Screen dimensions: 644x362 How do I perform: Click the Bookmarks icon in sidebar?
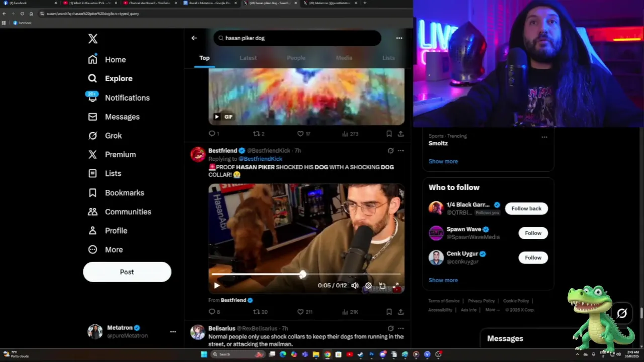coord(92,193)
